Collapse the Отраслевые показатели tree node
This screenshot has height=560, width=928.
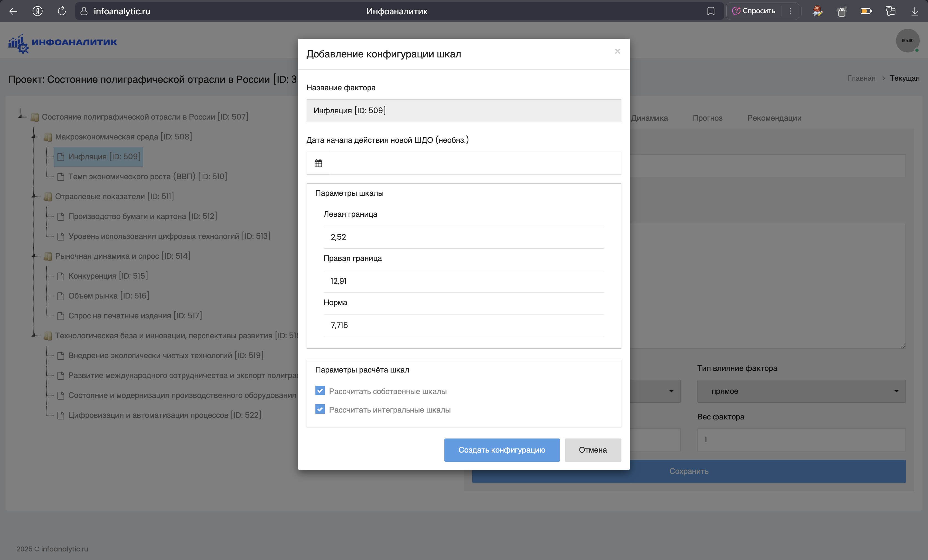[x=33, y=196]
